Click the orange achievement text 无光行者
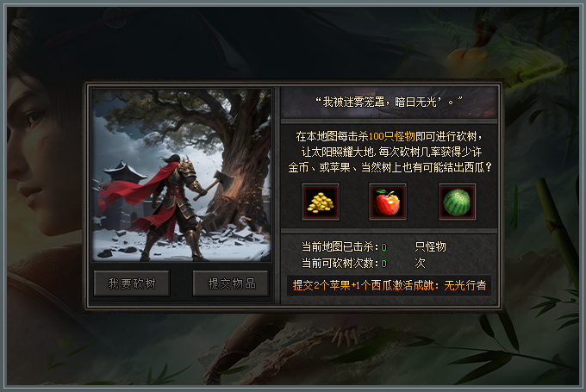The image size is (586, 392). pyautogui.click(x=464, y=285)
